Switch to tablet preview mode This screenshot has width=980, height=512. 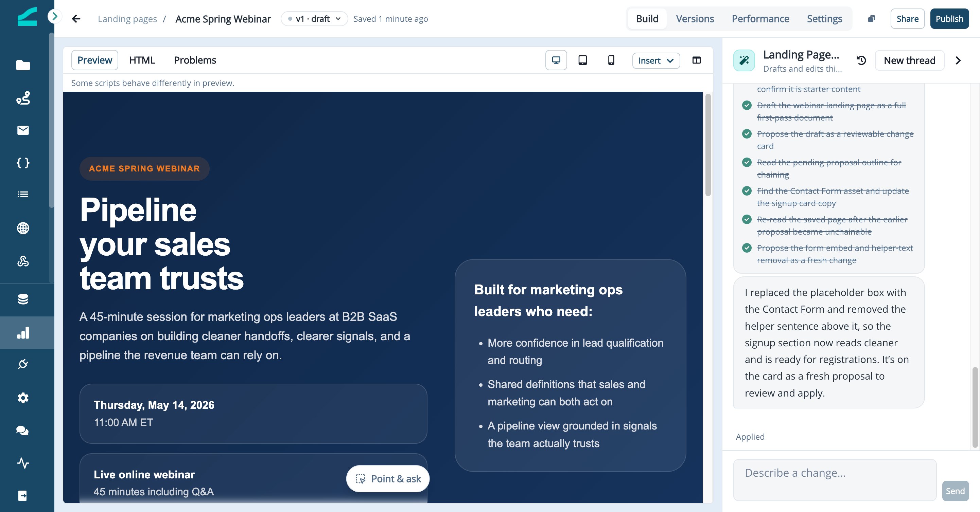tap(583, 60)
